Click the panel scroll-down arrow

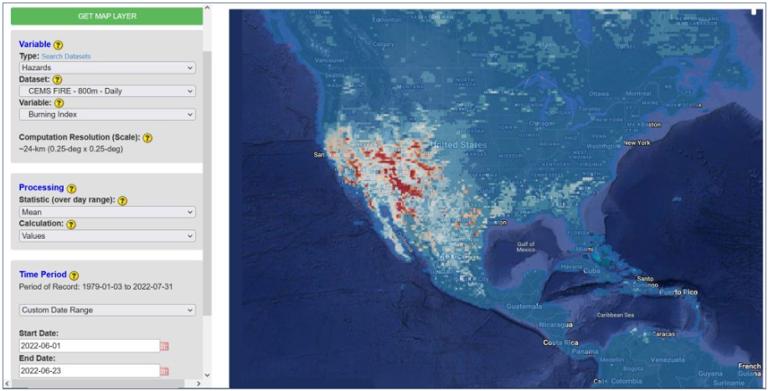pos(207,375)
